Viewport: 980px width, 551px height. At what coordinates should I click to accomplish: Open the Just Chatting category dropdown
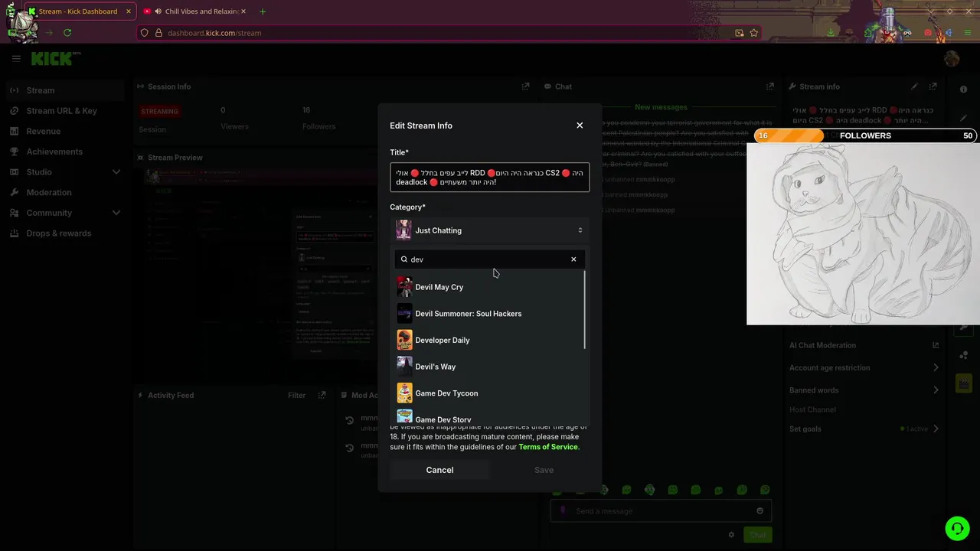[x=490, y=230]
